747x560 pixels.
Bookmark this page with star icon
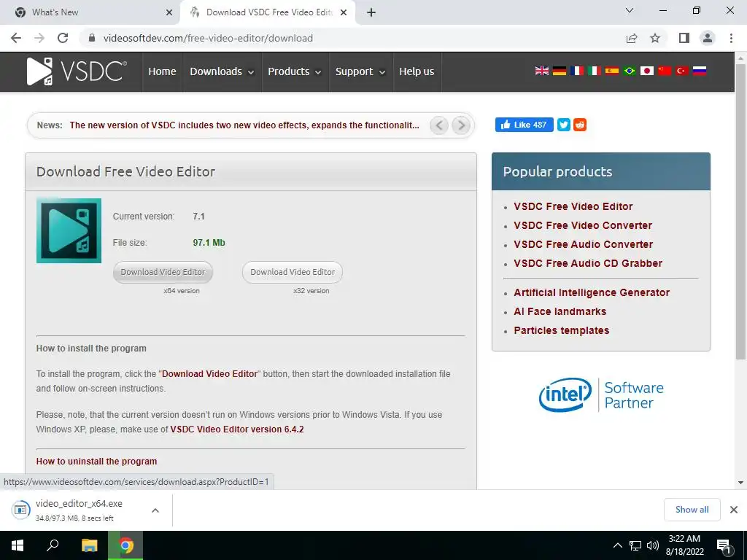click(655, 38)
